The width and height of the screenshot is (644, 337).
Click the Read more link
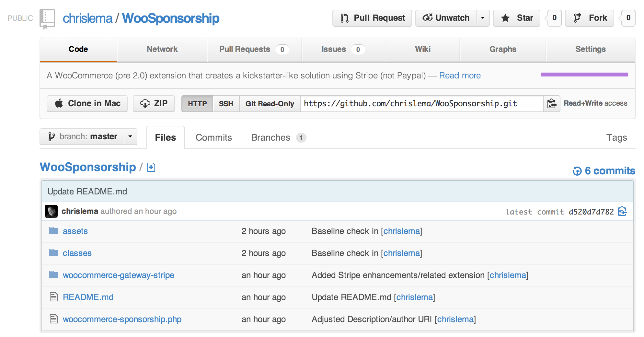pyautogui.click(x=460, y=75)
